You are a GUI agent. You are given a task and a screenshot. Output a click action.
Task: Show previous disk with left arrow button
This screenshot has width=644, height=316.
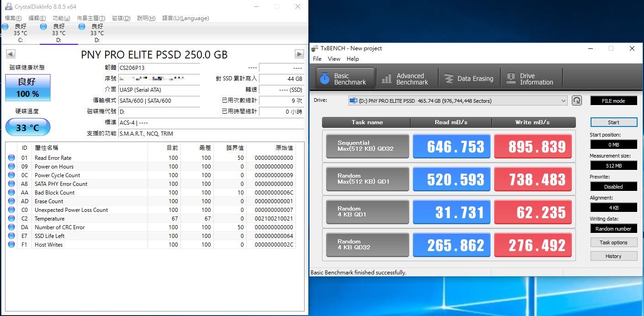[10, 54]
